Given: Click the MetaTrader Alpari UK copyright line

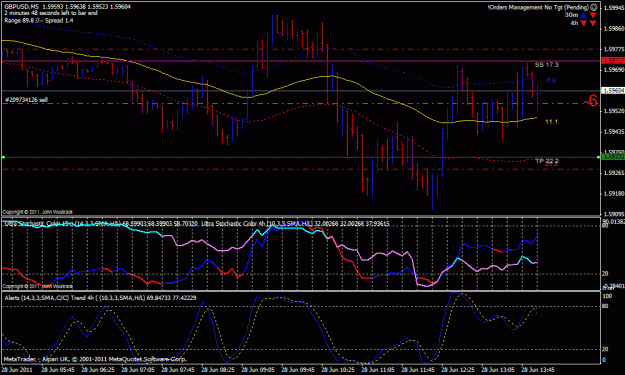Looking at the screenshot, I should (x=95, y=359).
